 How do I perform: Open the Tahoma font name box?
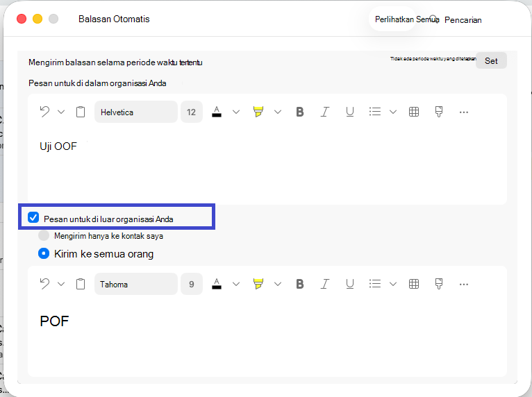[135, 284]
